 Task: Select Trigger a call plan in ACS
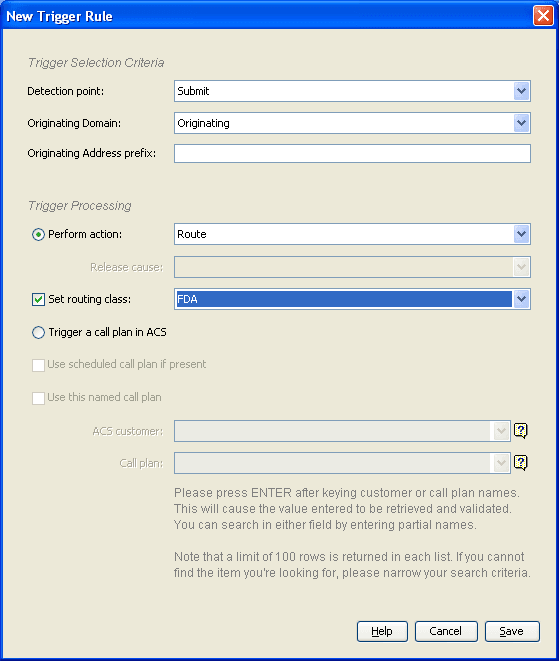(38, 333)
